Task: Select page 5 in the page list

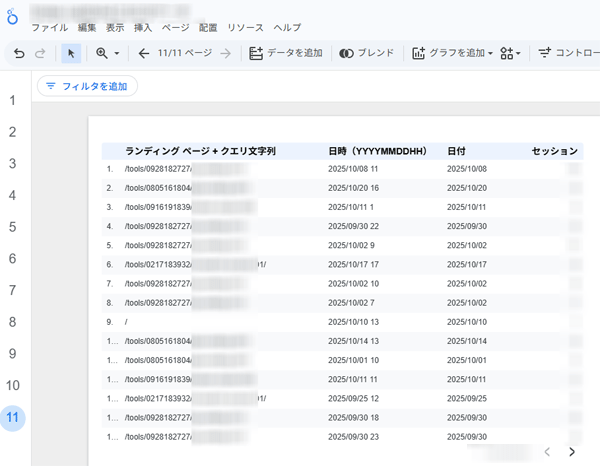Action: point(13,227)
